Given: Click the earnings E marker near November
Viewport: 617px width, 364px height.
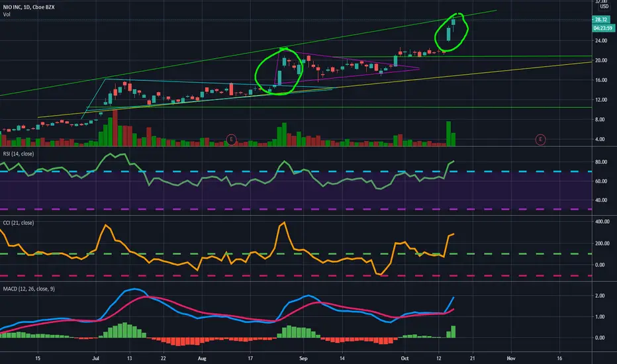Looking at the screenshot, I should coord(541,139).
